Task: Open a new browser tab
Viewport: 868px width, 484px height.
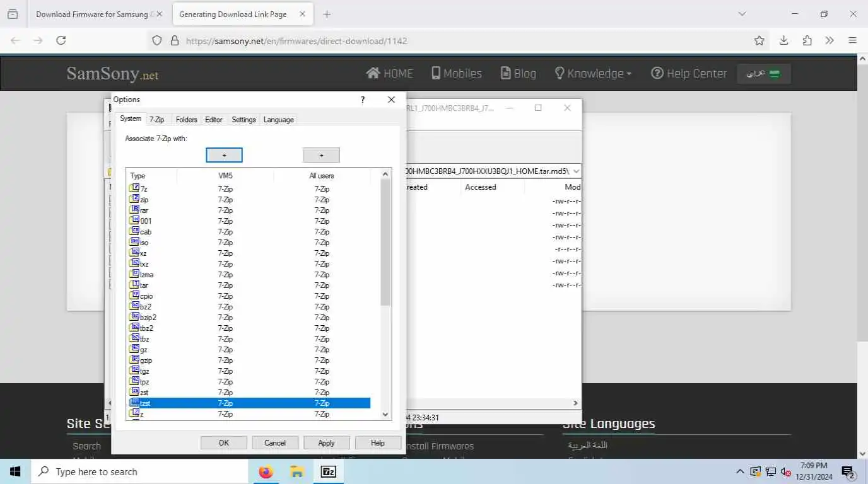Action: (x=327, y=14)
